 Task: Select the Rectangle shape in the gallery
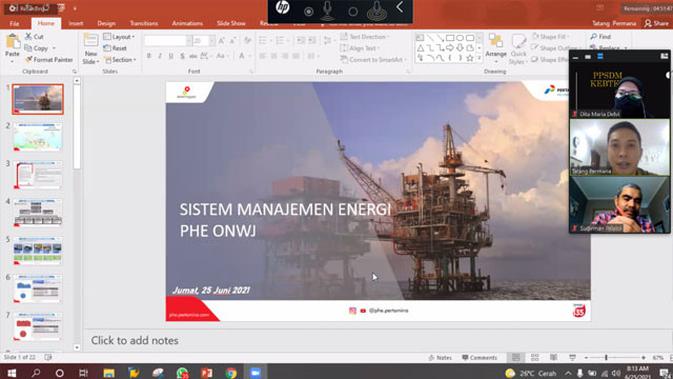pyautogui.click(x=450, y=38)
